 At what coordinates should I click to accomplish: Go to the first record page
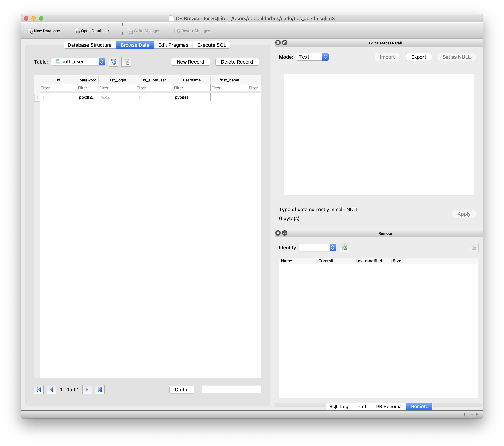(39, 390)
